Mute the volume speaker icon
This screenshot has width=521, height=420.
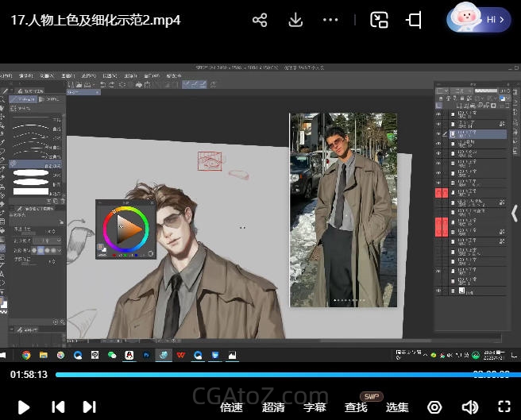[x=470, y=407]
